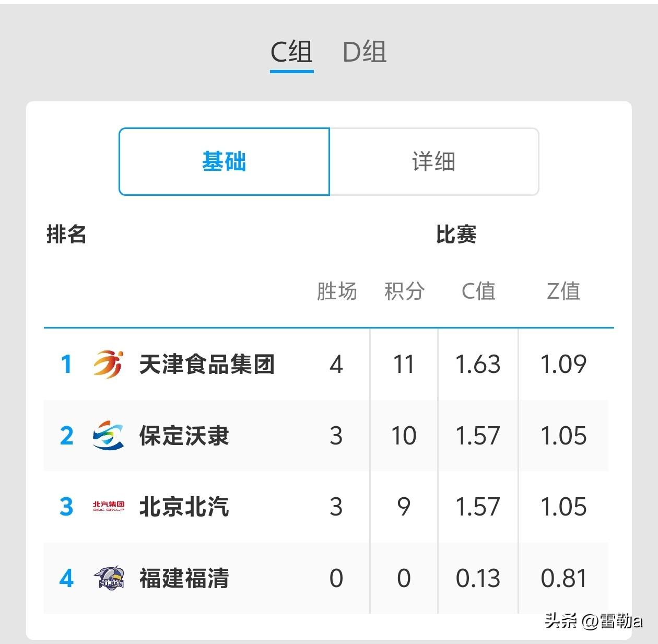This screenshot has height=644, width=658.
Task: Click the 头条 @雷勒a watermark
Action: point(593,620)
